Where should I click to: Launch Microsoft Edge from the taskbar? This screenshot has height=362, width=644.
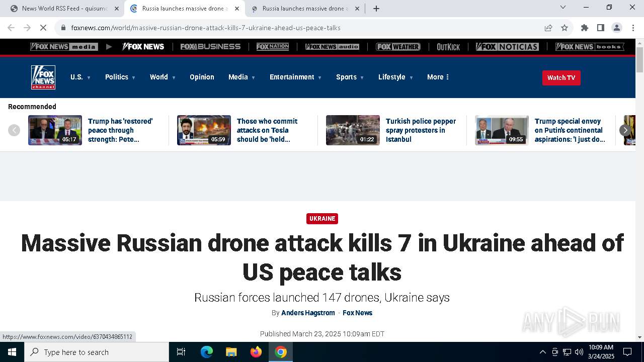coord(207,352)
